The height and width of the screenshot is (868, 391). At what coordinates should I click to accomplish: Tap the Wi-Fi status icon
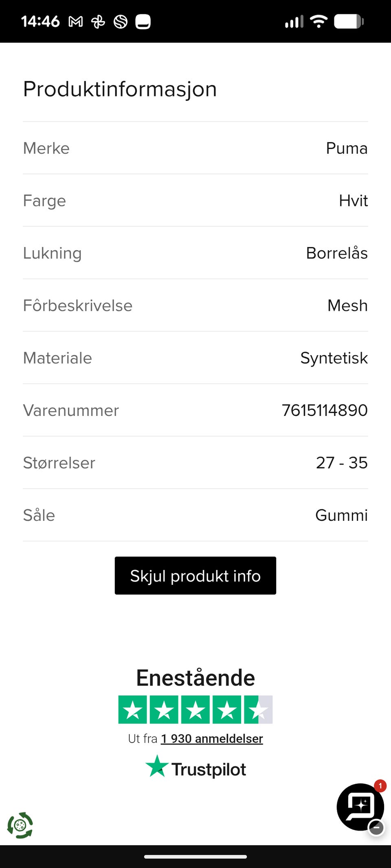point(319,21)
